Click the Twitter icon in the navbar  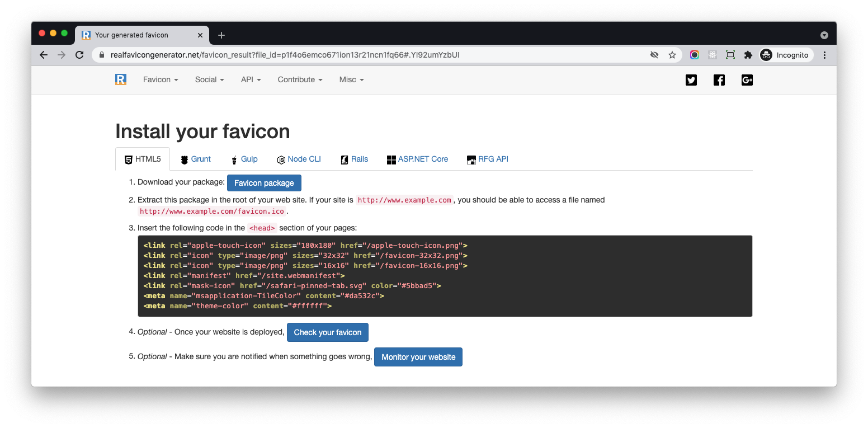(691, 80)
